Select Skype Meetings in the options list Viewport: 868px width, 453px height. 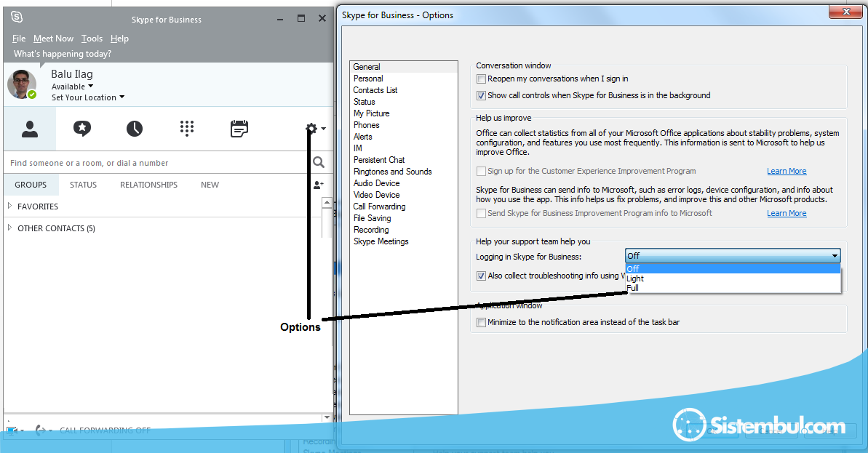[404, 241]
